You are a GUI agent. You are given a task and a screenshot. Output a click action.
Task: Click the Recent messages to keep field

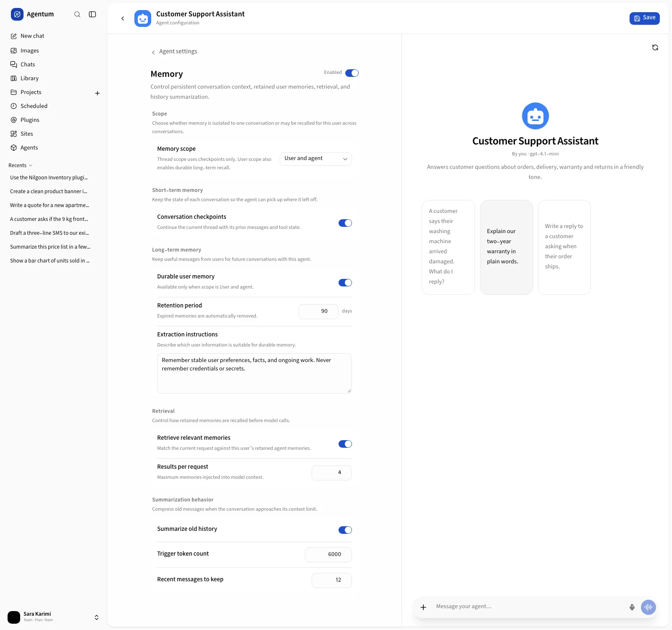point(332,580)
